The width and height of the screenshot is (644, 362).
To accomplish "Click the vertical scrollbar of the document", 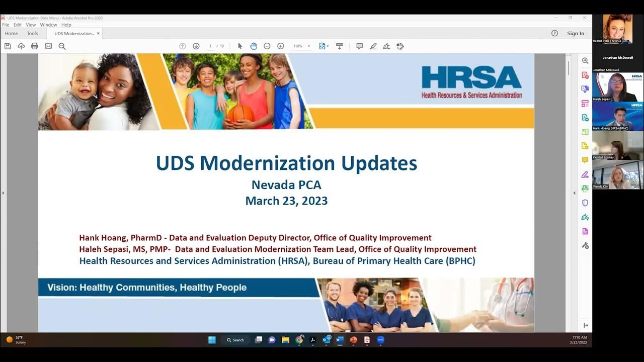I will coord(569,68).
